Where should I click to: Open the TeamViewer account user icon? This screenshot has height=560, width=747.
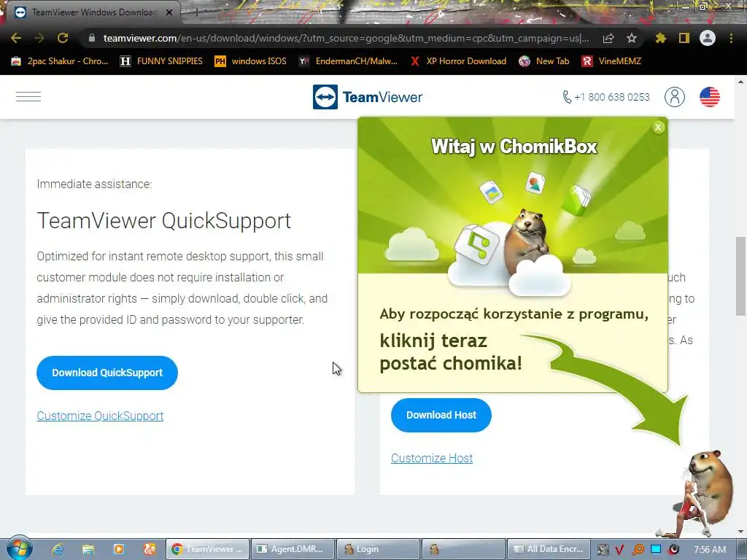[675, 97]
